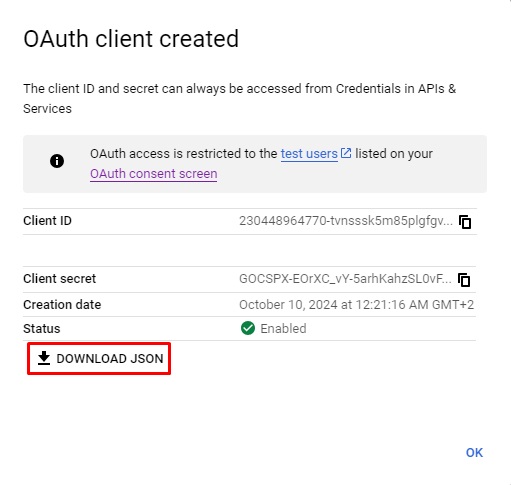This screenshot has width=511, height=485.
Task: Click the external link icon beside test users
Action: click(346, 153)
